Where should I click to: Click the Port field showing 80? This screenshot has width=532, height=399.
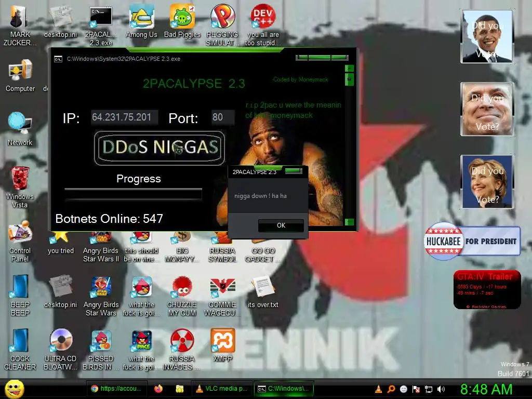click(222, 117)
